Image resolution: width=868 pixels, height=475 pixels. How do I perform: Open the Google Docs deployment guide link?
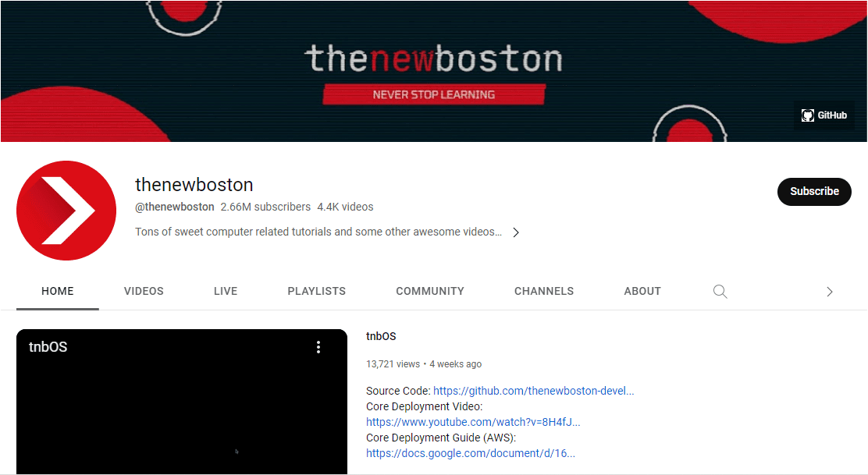point(470,453)
